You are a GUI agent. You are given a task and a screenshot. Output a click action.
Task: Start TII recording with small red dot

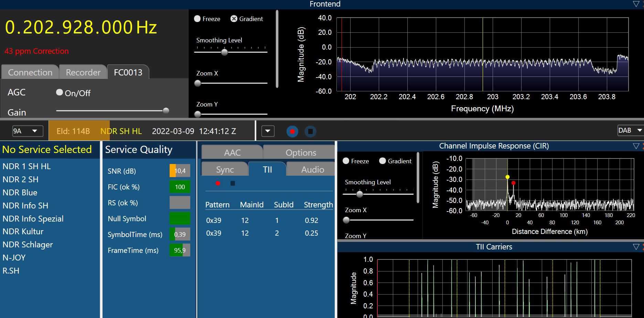point(218,183)
